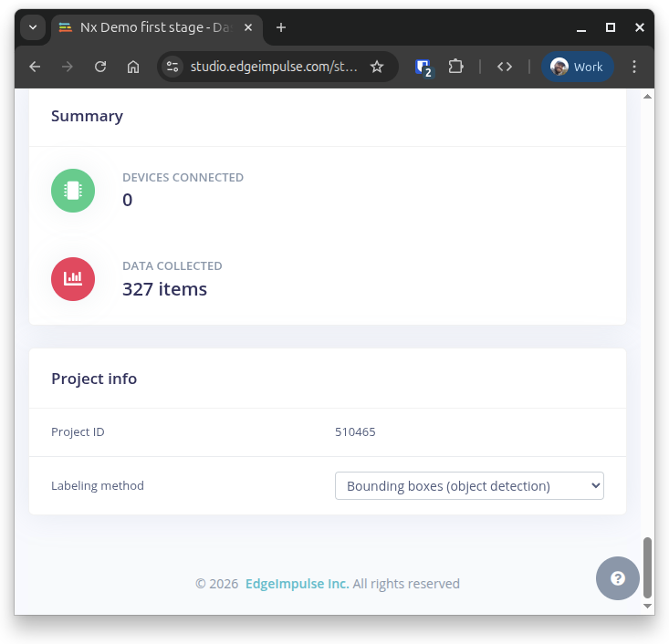Click the scrollbar up arrow

click(647, 96)
